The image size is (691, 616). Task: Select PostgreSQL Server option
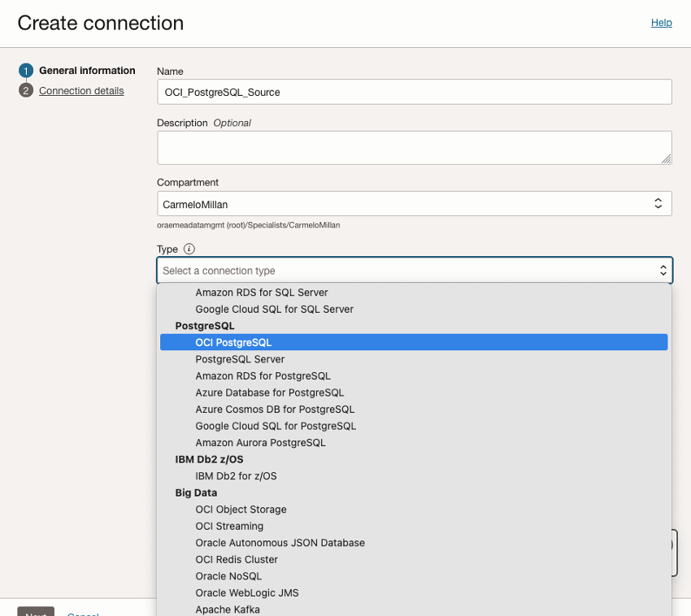click(240, 359)
